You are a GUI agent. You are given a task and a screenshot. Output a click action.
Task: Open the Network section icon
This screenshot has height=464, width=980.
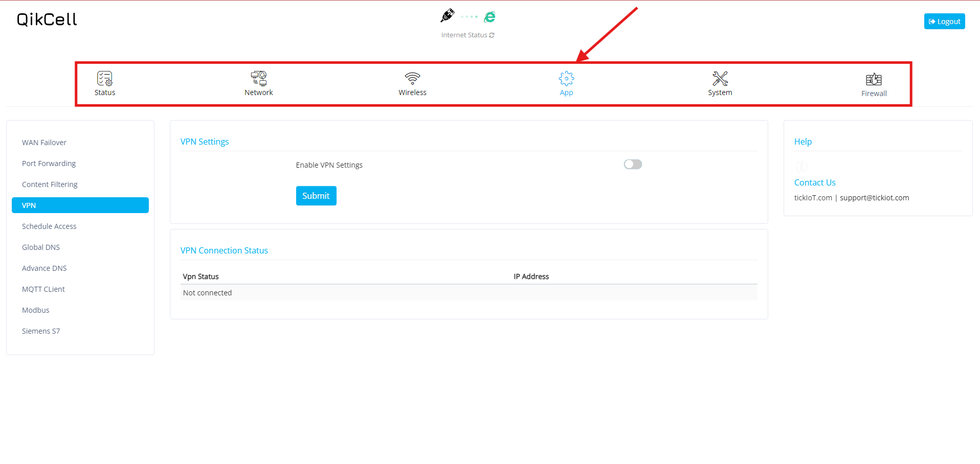[259, 78]
